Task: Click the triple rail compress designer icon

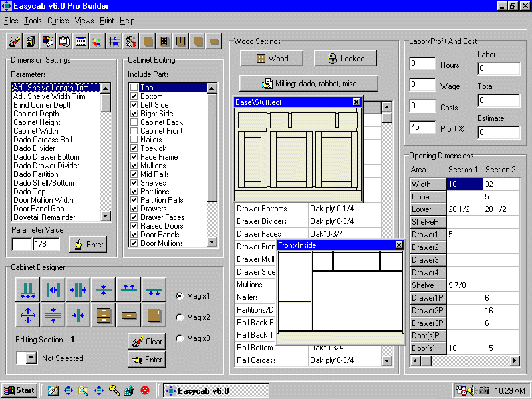Action: coord(53,315)
